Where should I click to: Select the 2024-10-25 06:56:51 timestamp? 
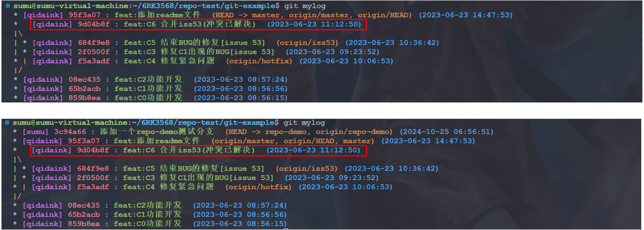pos(446,132)
